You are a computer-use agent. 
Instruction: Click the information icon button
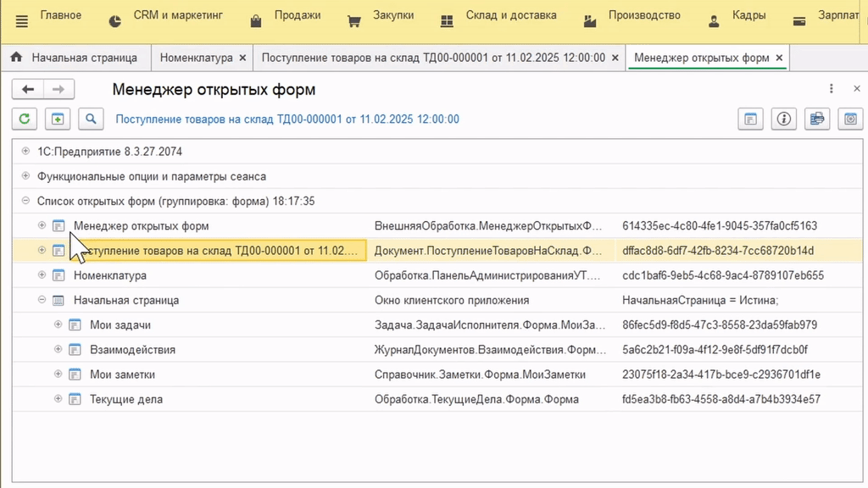click(784, 119)
